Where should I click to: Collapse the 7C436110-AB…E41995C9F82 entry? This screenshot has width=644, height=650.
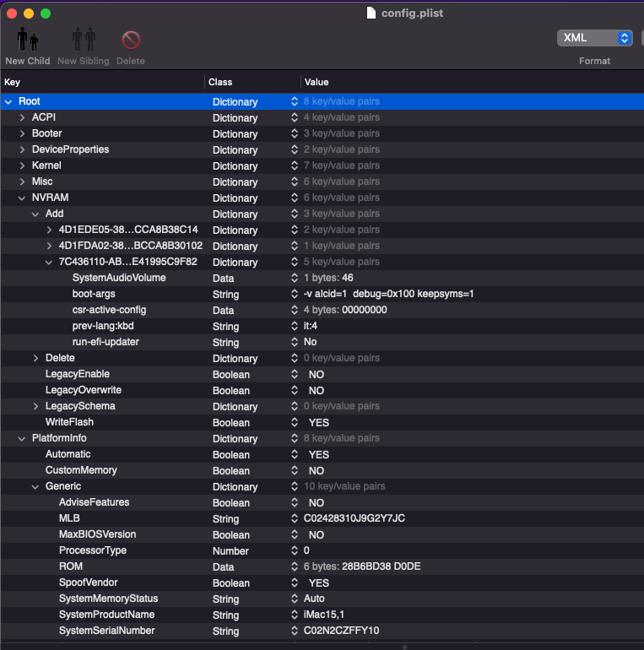tap(49, 263)
